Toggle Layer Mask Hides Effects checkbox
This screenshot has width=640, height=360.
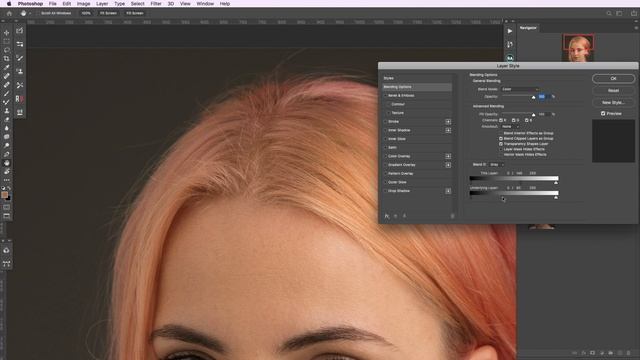(501, 149)
